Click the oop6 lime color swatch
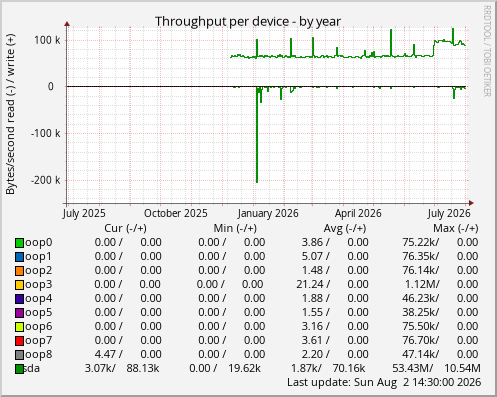Image resolution: width=497 pixels, height=397 pixels. click(19, 327)
